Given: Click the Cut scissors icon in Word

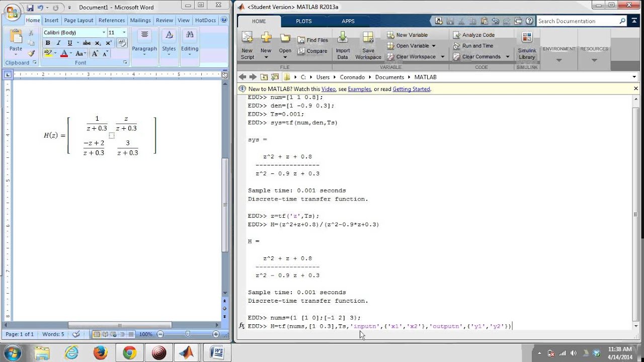Looking at the screenshot, I should (x=31, y=33).
